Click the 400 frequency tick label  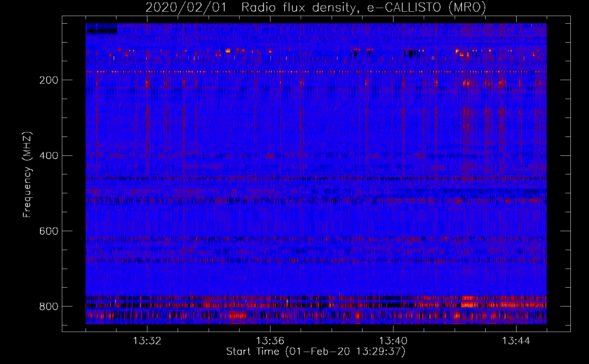click(x=49, y=156)
